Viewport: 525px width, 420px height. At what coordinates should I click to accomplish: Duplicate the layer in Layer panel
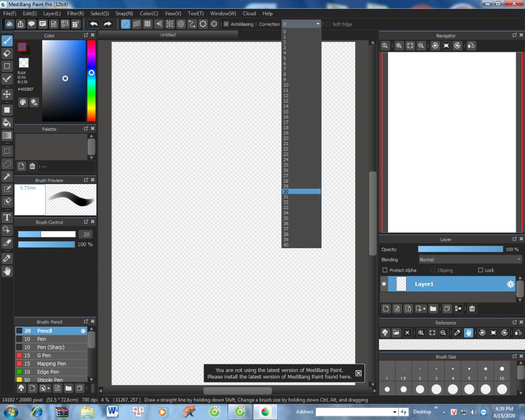(447, 309)
